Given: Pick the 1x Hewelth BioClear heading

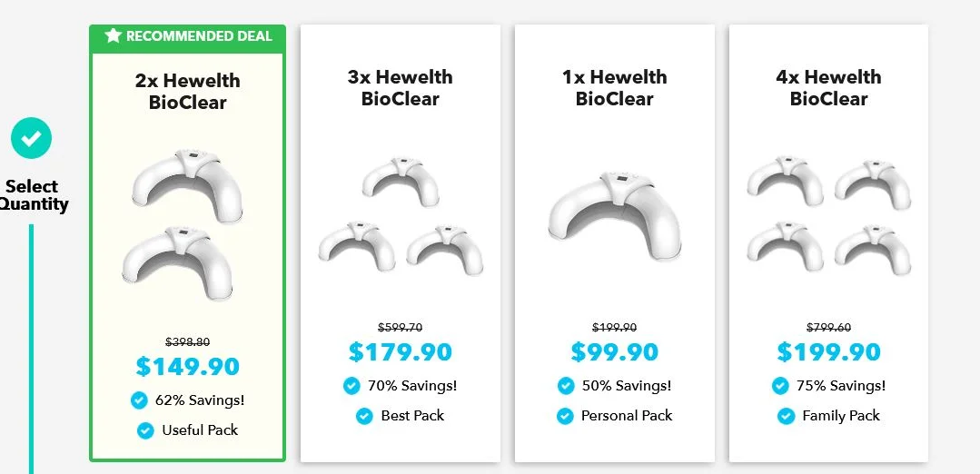Looking at the screenshot, I should [x=614, y=87].
